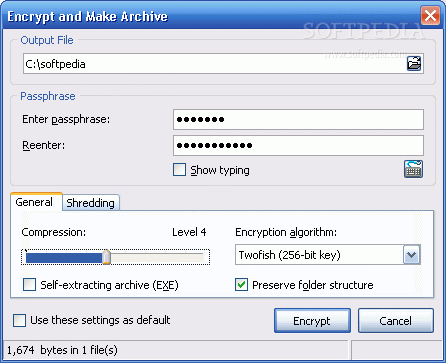Click the Cancel button
The width and height of the screenshot is (446, 363).
point(396,320)
